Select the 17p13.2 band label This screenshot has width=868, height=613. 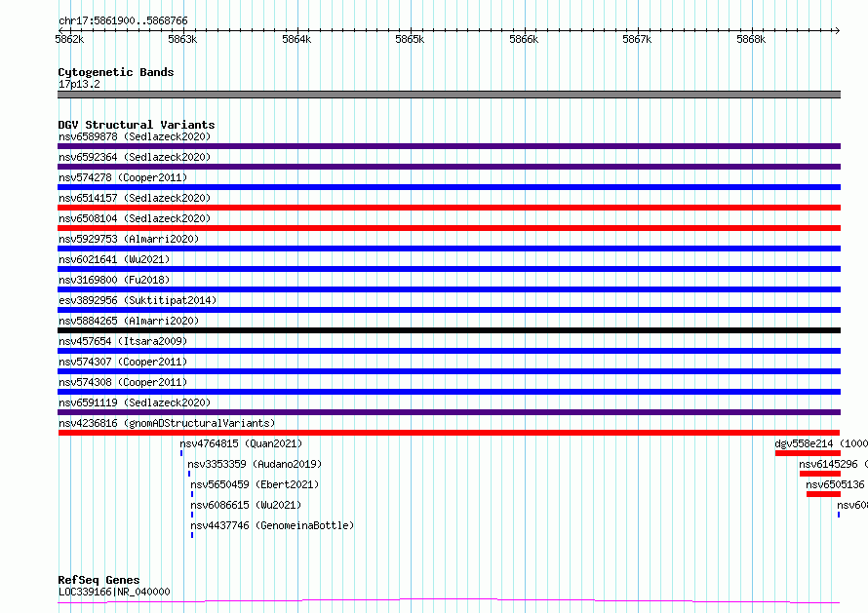click(79, 84)
